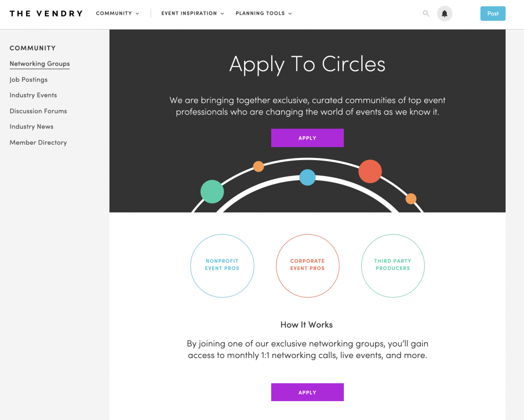524x420 pixels.
Task: Expand the Community dropdown menu
Action: (x=117, y=13)
